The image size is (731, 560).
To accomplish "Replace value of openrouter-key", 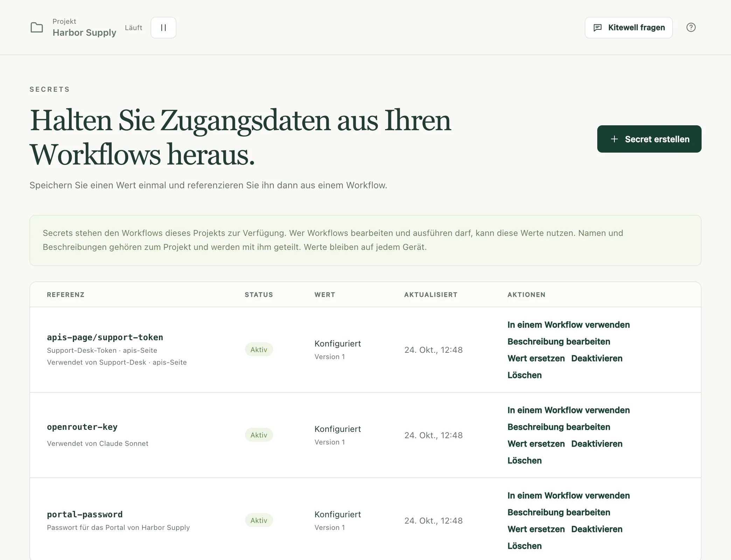I will point(536,444).
